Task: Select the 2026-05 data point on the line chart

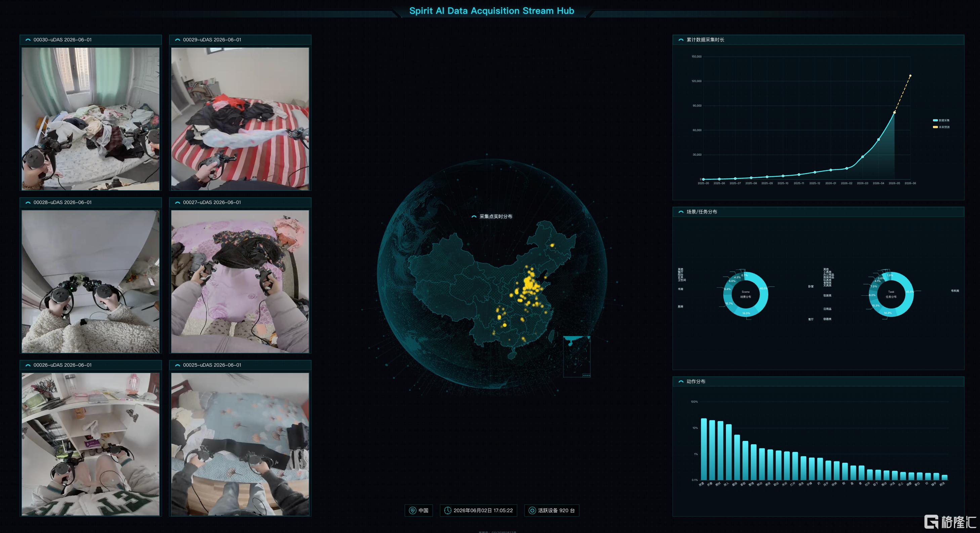Action: pos(894,113)
